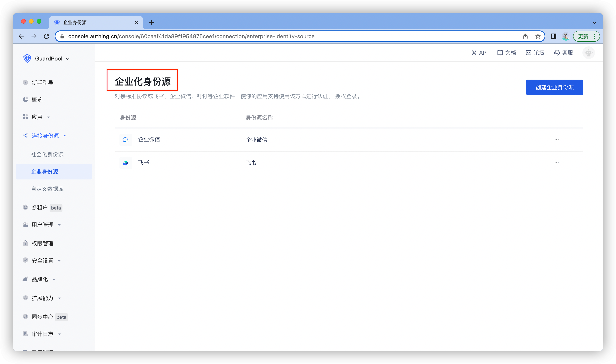The height and width of the screenshot is (364, 616).
Task: Open the API link in top bar
Action: tap(479, 53)
